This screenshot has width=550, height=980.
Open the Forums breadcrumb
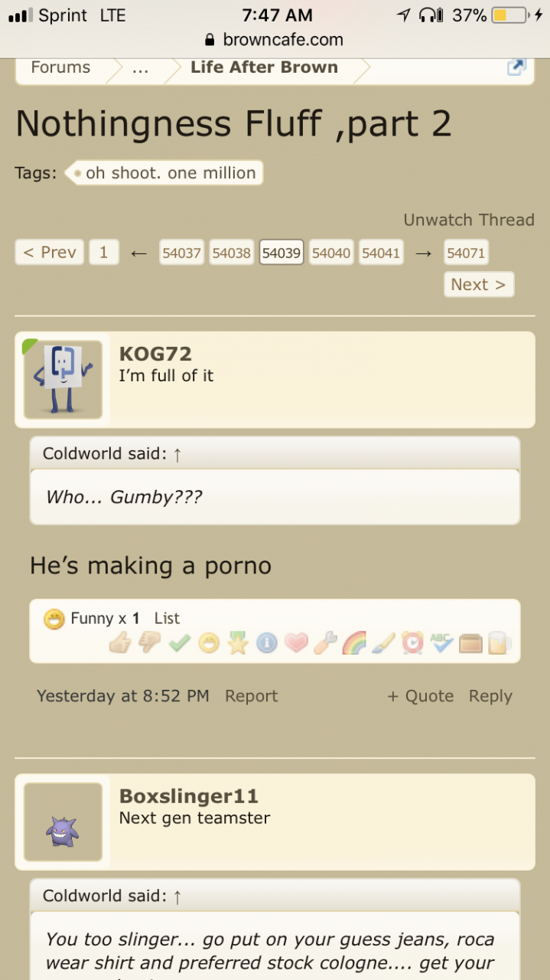point(60,67)
